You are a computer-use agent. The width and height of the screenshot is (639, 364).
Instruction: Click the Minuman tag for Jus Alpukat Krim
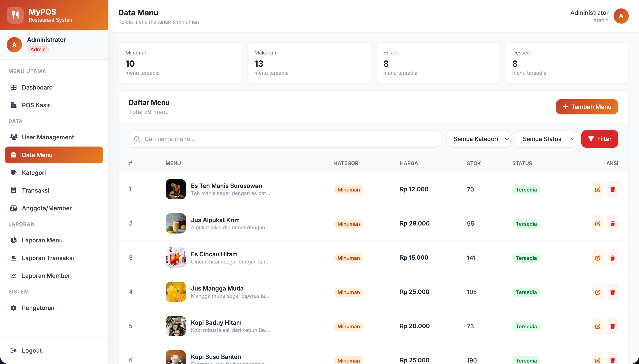(348, 224)
